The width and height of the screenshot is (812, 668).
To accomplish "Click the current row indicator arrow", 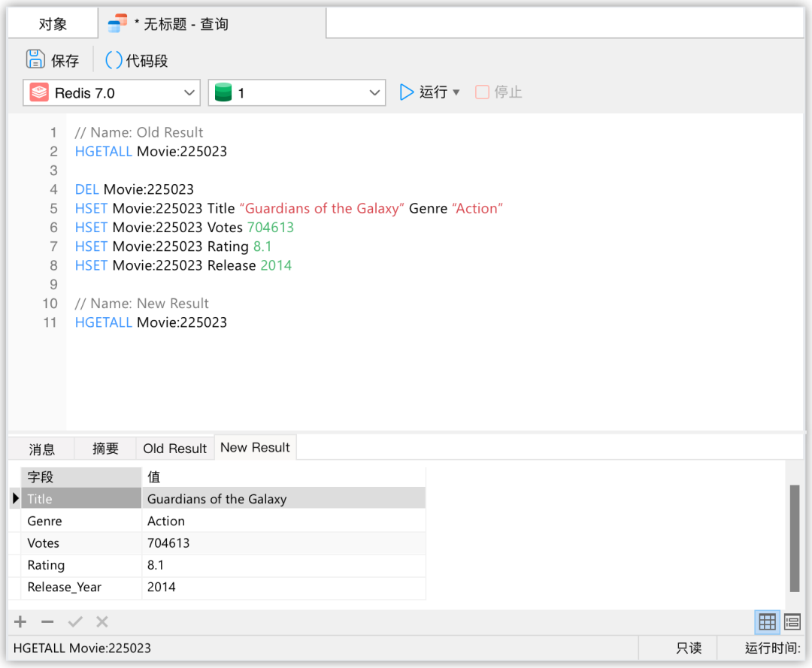I will pyautogui.click(x=15, y=498).
